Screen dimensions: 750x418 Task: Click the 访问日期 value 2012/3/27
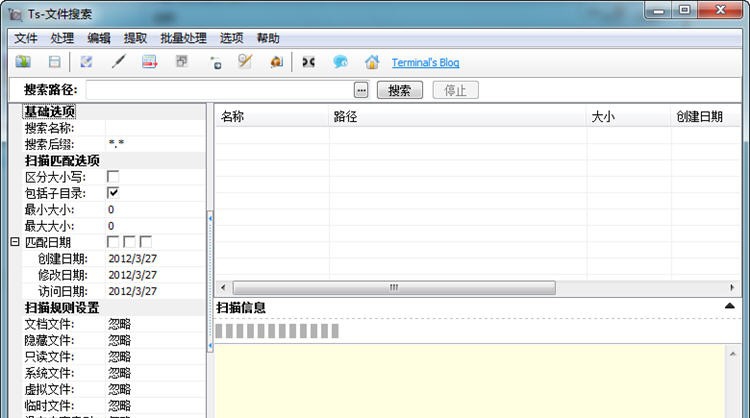pos(155,291)
